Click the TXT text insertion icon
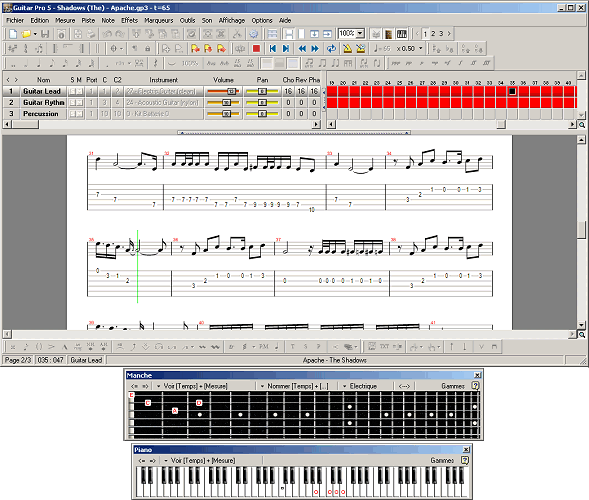 pos(384,346)
